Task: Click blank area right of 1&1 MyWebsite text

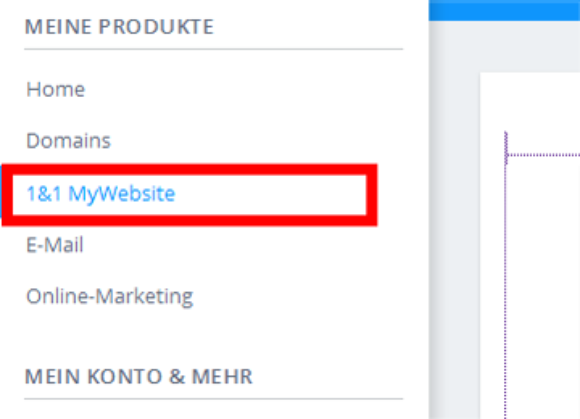Action: click(x=270, y=195)
